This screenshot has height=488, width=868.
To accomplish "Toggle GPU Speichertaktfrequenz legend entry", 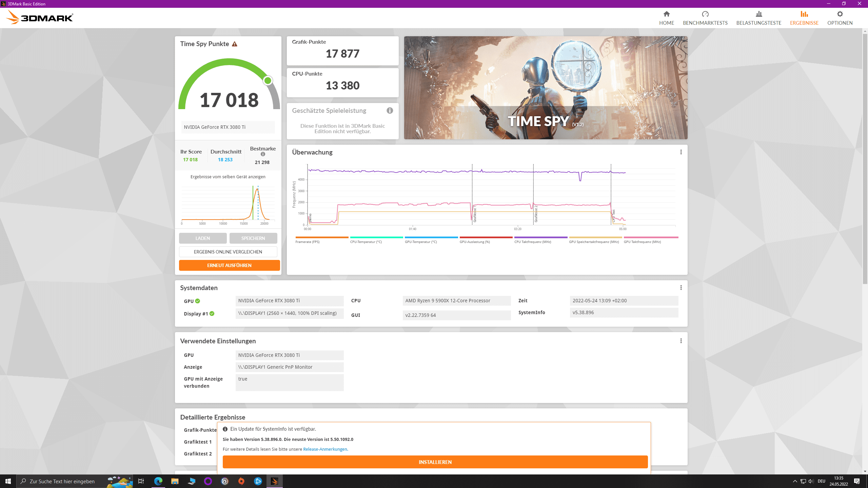I will [595, 240].
